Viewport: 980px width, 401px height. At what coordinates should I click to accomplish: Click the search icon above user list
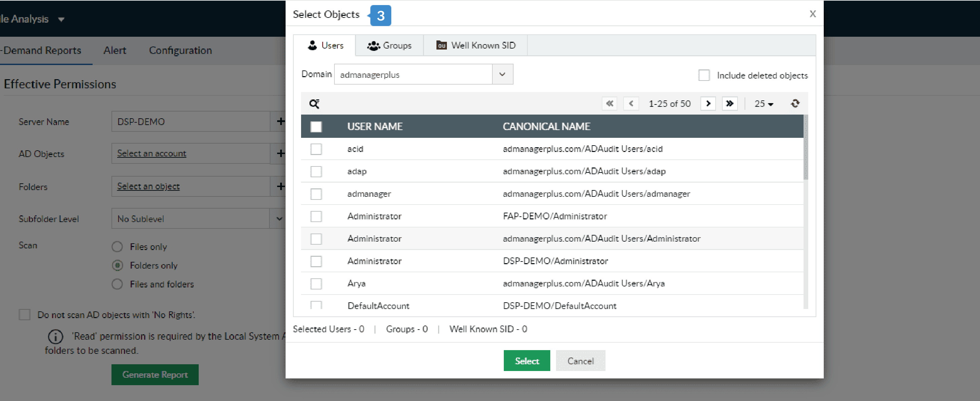tap(314, 103)
